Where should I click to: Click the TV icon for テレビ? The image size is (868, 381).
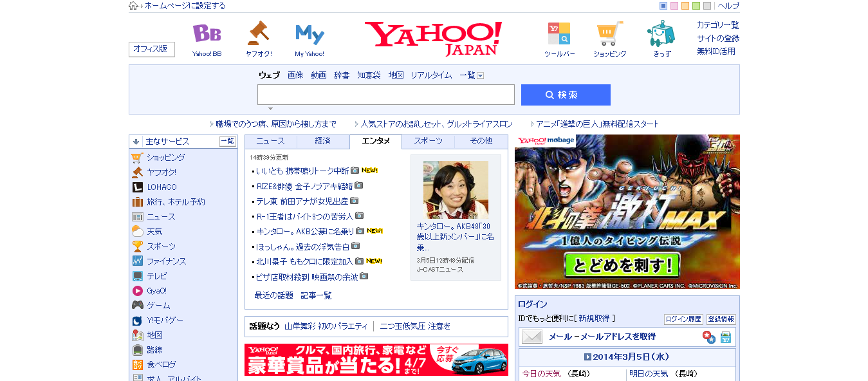[x=137, y=276]
